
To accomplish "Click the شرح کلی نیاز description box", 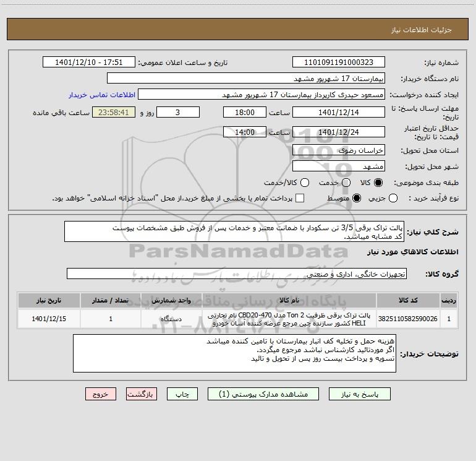I will [x=234, y=231].
